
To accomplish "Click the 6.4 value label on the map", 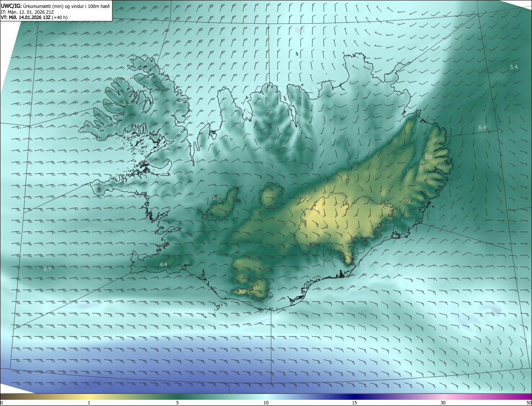I will 482,128.
